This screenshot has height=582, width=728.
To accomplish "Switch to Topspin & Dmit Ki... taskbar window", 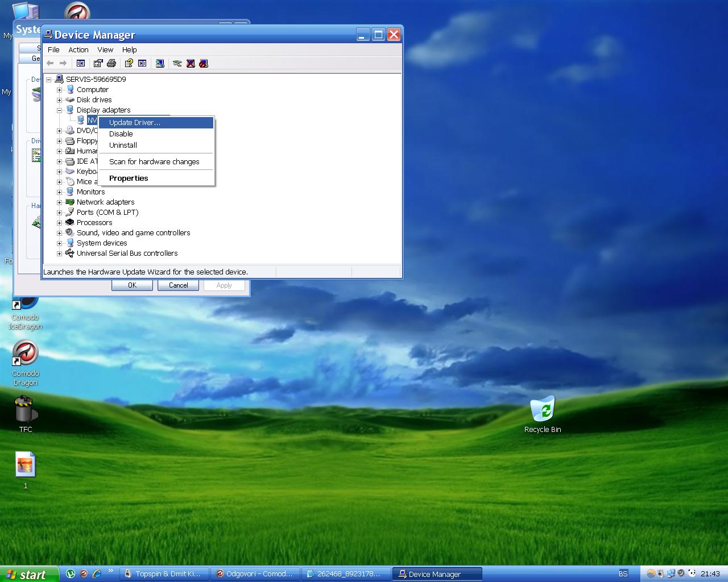I will (x=164, y=574).
